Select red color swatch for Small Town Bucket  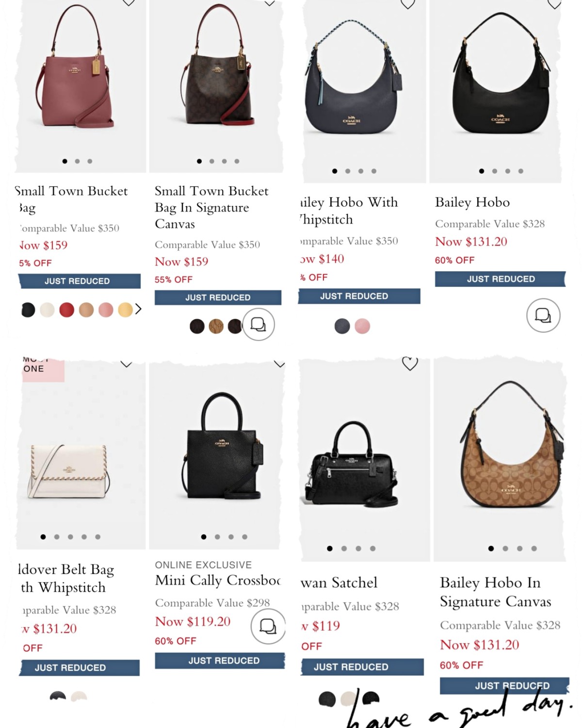(67, 310)
